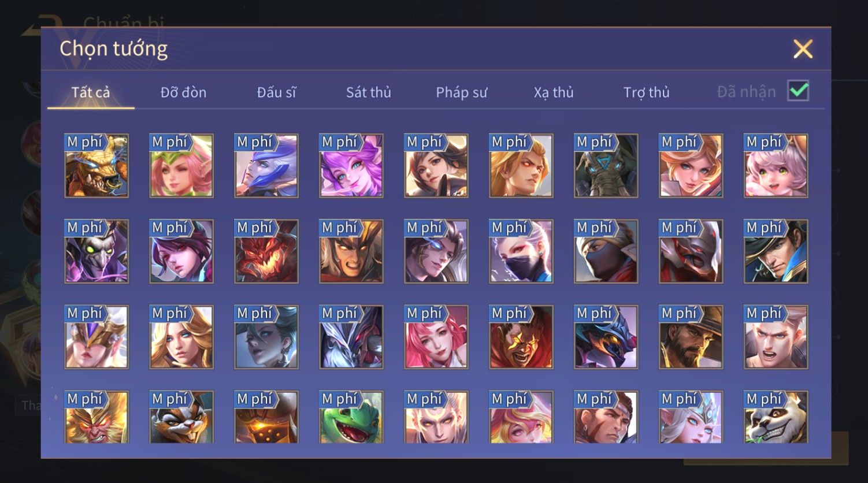This screenshot has width=868, height=483.
Task: Pick the red demon hero portrait
Action: (266, 251)
